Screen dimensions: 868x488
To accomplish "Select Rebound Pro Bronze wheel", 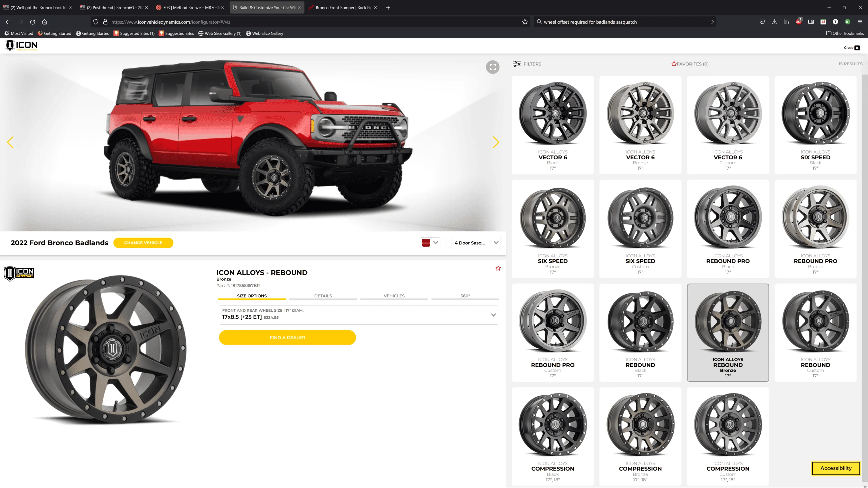I will click(815, 229).
